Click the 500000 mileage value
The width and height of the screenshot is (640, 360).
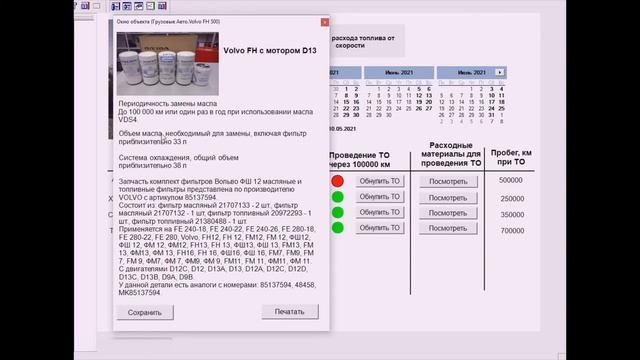511,180
